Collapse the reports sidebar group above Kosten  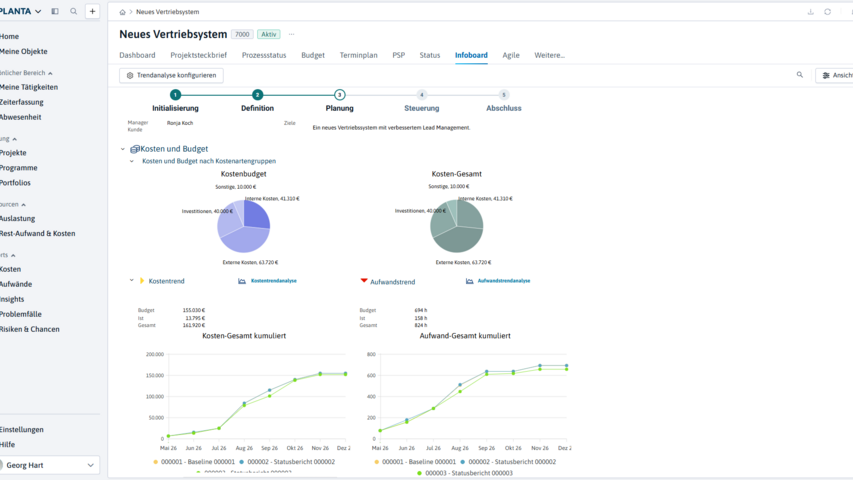13,255
